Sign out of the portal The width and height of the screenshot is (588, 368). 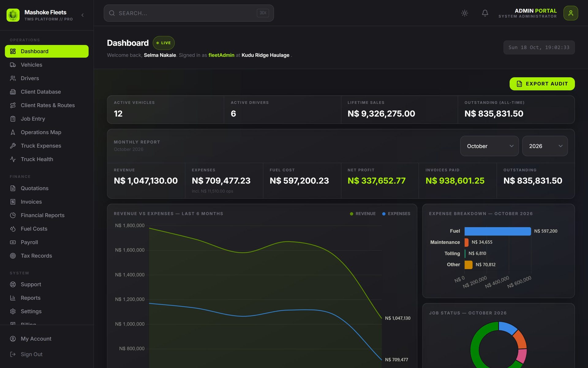point(47,354)
